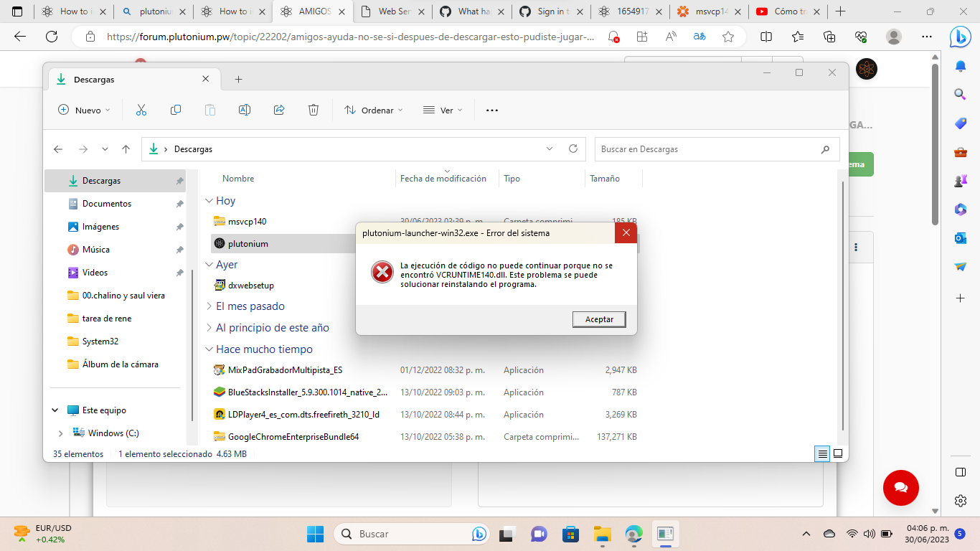Open Edge sidebar Outlook icon
The width and height of the screenshot is (980, 551).
tap(961, 237)
